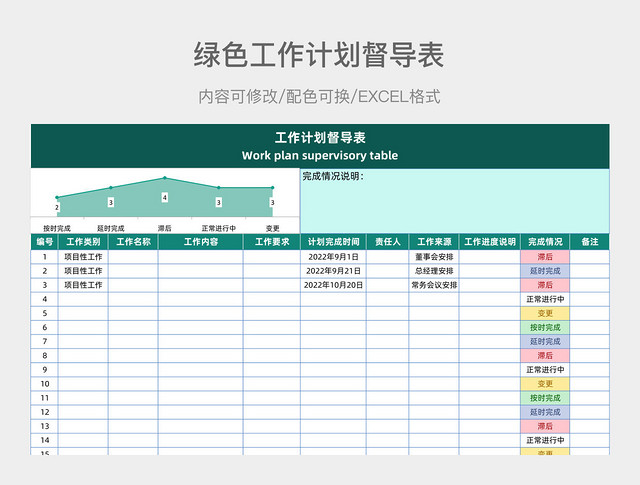Click the 变更 status in row 10

pos(545,384)
